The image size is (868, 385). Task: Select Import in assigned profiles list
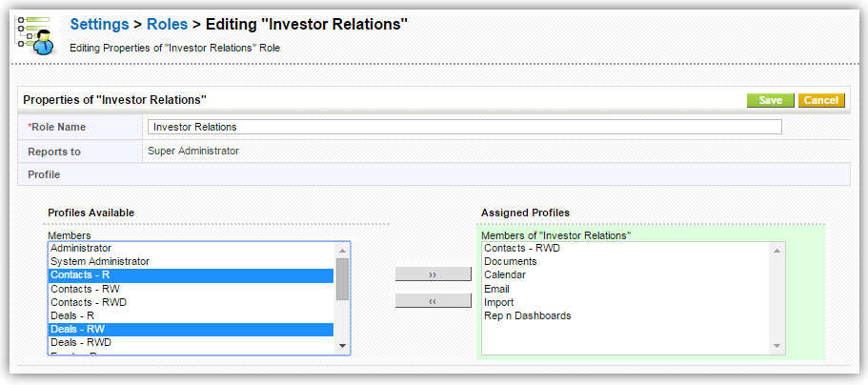tap(498, 302)
